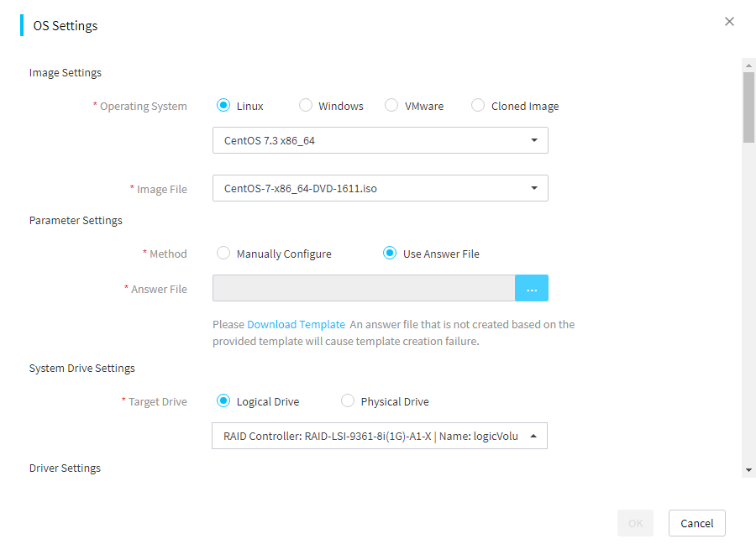Click the OK button
The width and height of the screenshot is (756, 560).
point(636,523)
